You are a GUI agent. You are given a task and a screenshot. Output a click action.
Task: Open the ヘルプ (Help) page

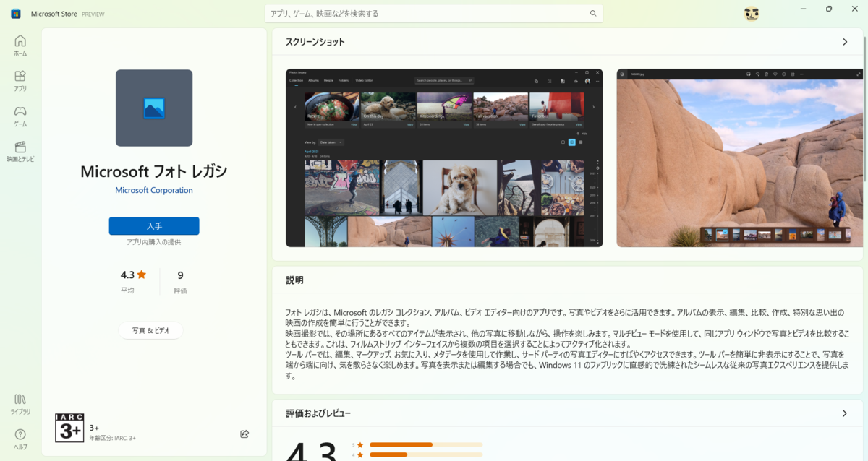click(20, 439)
